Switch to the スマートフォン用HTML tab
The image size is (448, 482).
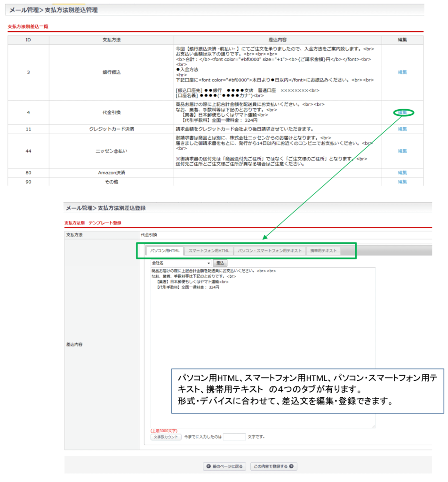(208, 251)
